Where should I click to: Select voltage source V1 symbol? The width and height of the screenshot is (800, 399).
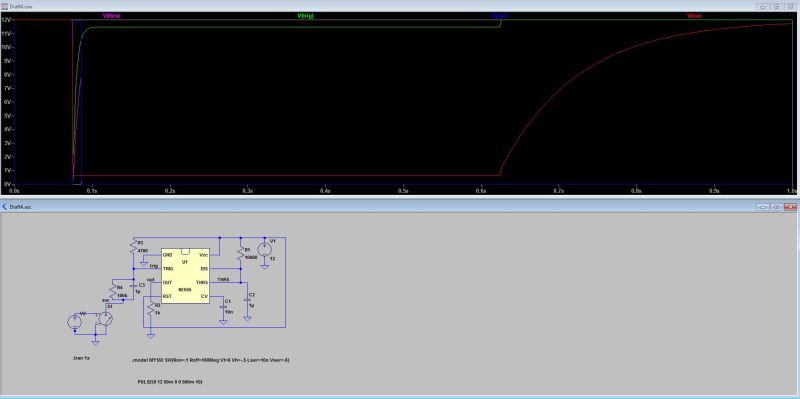[265, 250]
